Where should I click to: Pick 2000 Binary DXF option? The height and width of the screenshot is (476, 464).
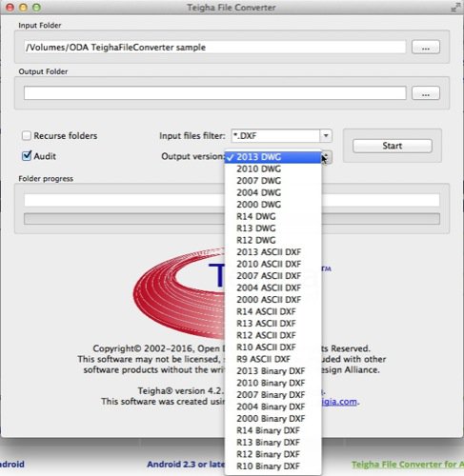(273, 419)
